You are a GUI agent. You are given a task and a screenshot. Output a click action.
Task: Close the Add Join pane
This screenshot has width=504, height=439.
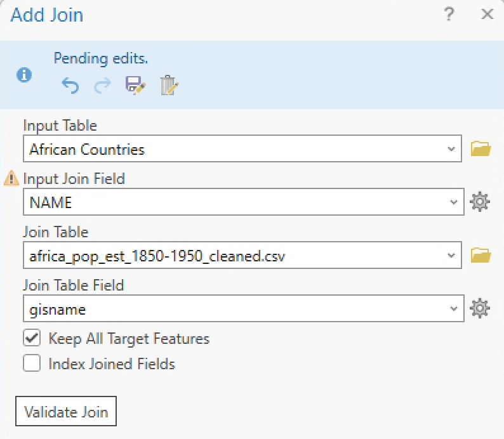point(487,15)
